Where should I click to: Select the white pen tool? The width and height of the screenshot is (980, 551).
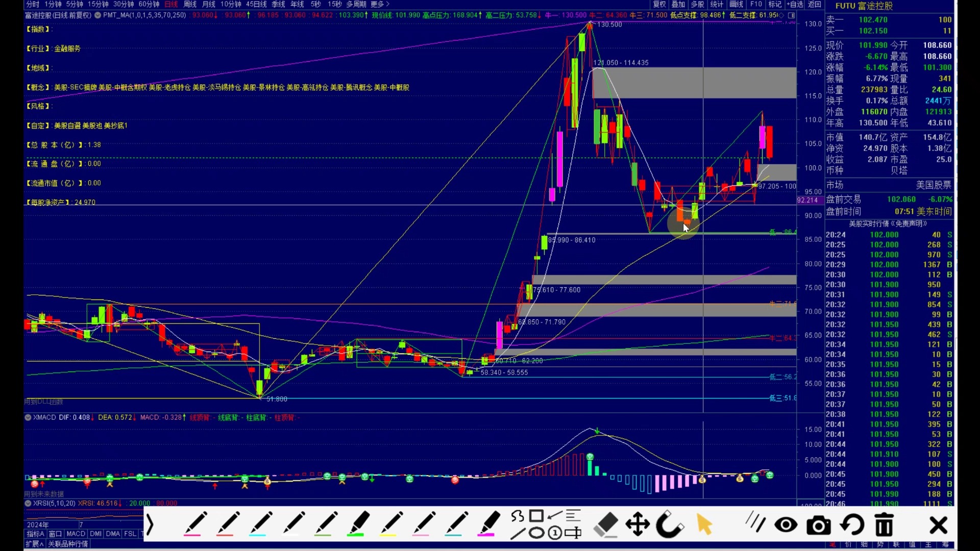tap(293, 524)
